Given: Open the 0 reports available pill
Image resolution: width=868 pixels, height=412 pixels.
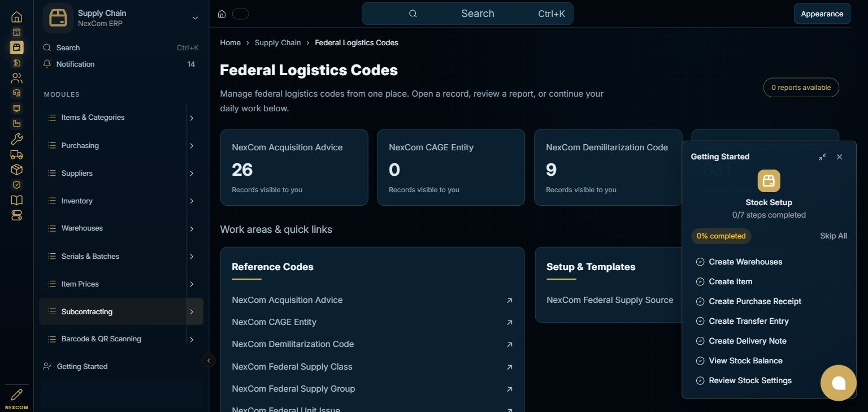Looking at the screenshot, I should coord(801,88).
